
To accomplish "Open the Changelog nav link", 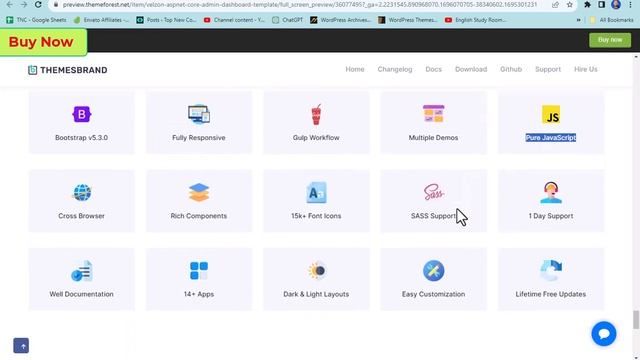I will point(395,69).
